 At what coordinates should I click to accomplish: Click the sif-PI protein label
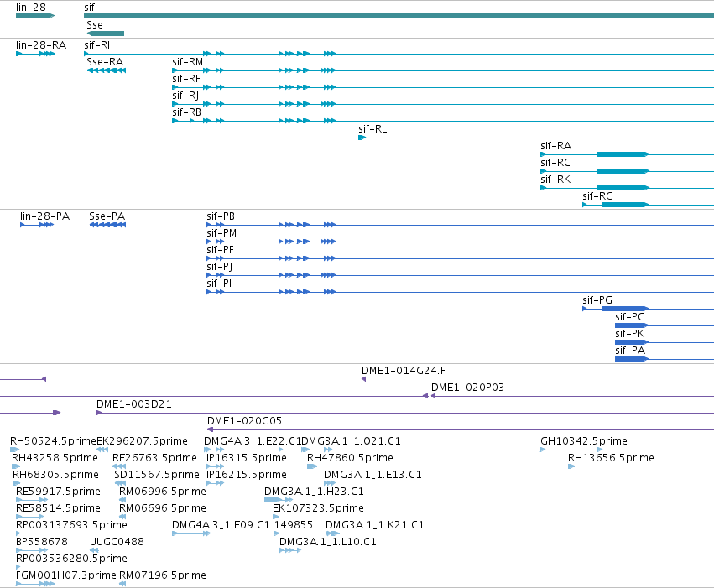[219, 284]
